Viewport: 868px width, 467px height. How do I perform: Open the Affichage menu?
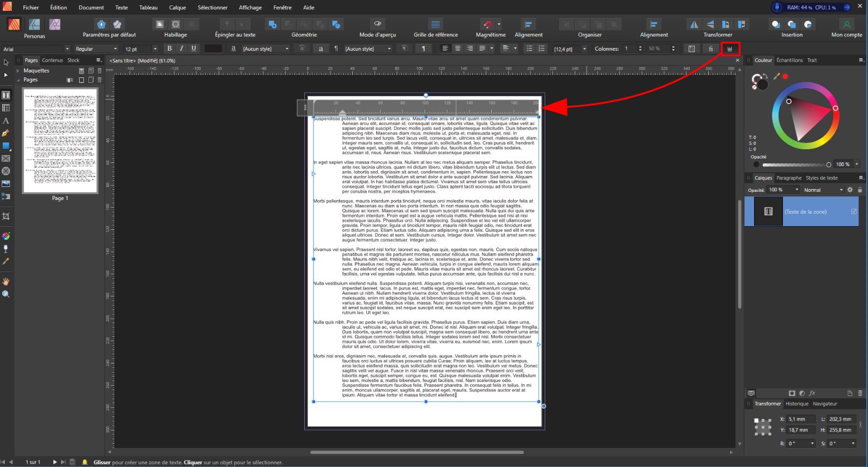(x=250, y=8)
